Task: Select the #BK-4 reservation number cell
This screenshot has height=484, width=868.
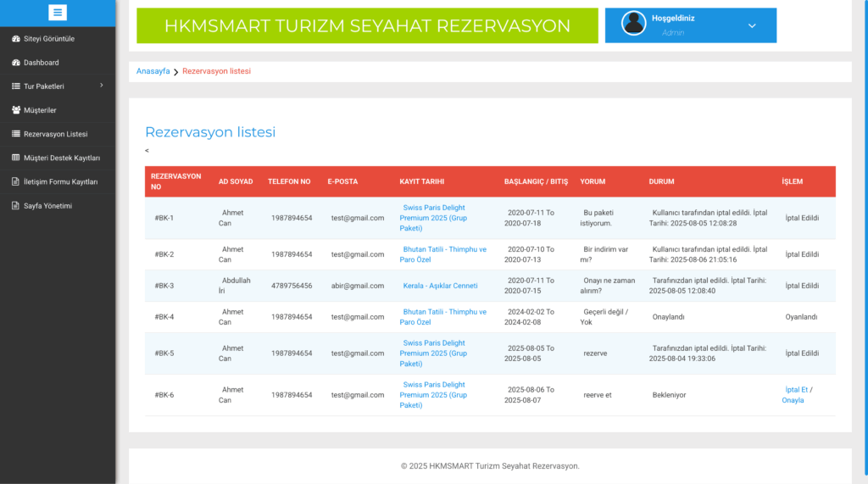Action: point(164,317)
